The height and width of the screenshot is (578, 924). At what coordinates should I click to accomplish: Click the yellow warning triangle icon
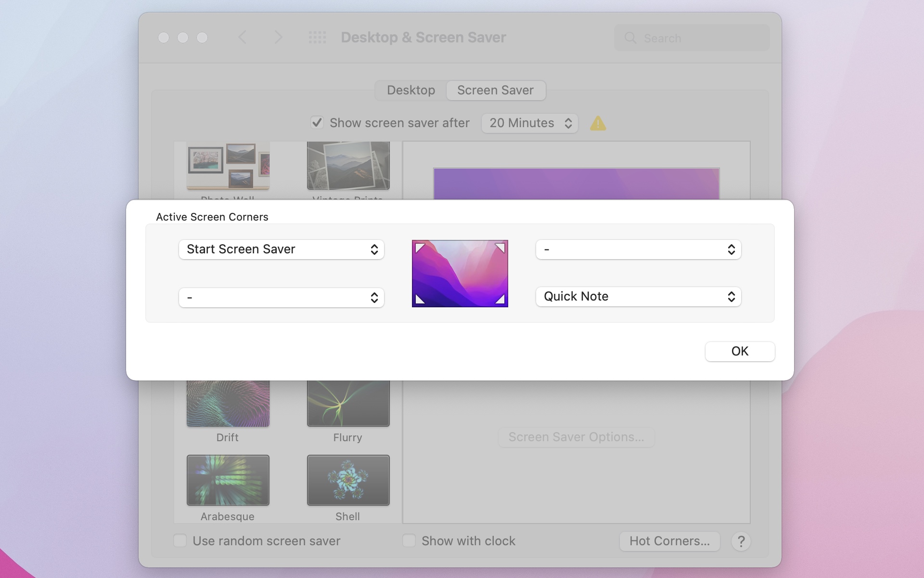(598, 123)
